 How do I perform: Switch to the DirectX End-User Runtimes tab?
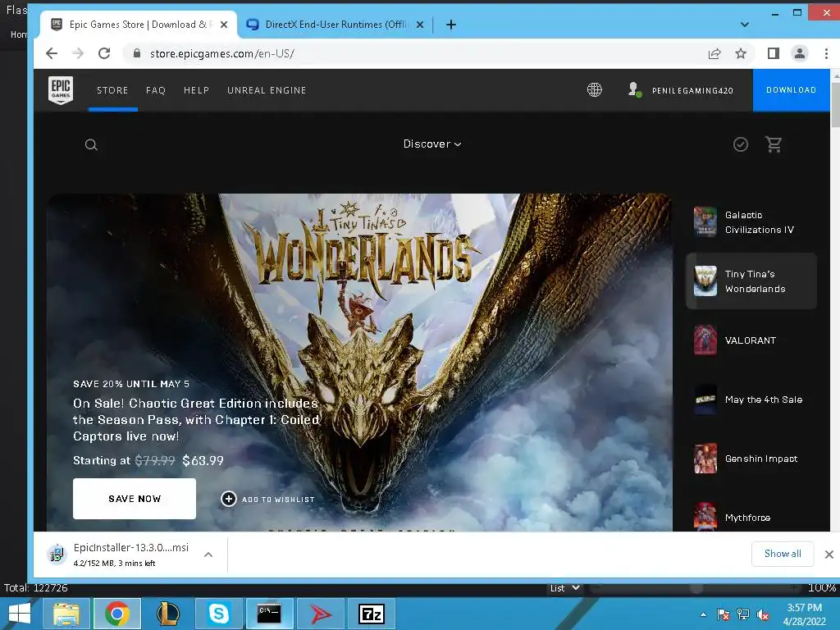pyautogui.click(x=335, y=25)
